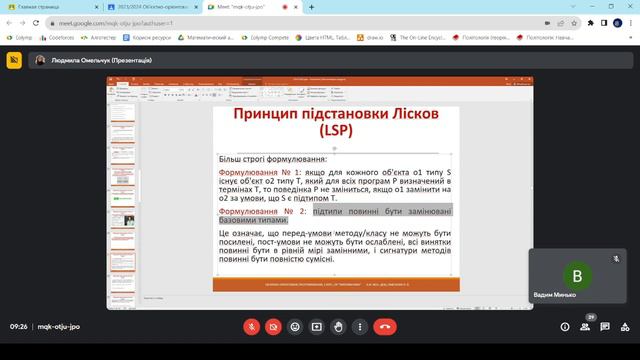Open the Цвета HTML bookmark

(x=323, y=38)
